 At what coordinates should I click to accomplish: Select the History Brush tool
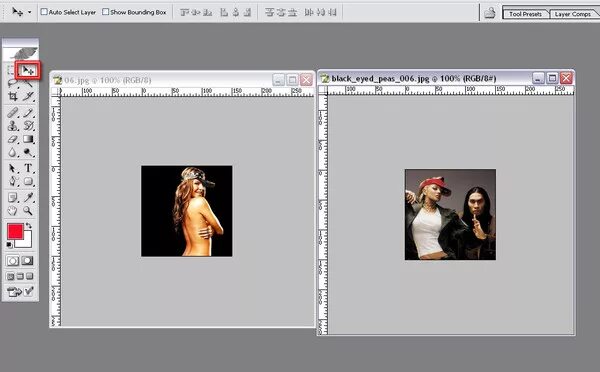pos(28,126)
